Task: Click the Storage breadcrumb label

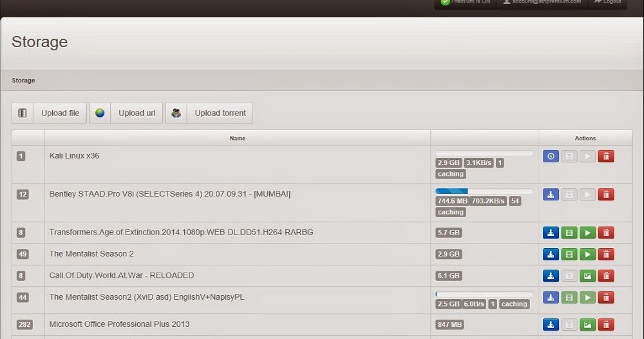Action: tap(23, 81)
